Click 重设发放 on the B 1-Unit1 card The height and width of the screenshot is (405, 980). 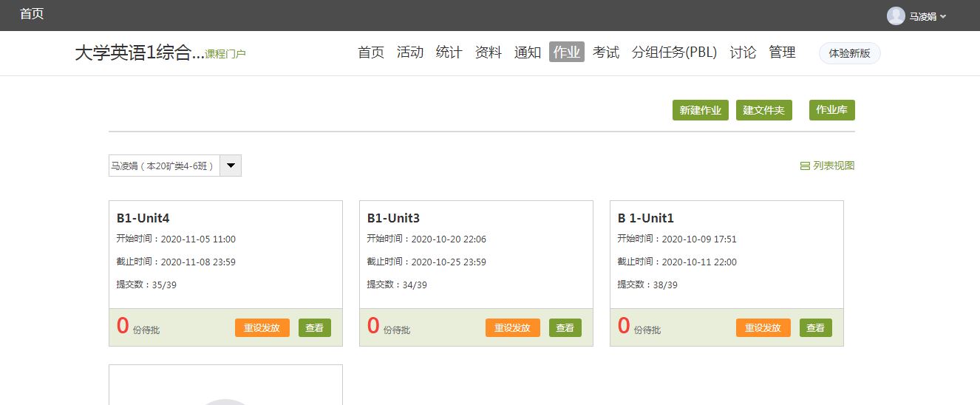click(763, 327)
